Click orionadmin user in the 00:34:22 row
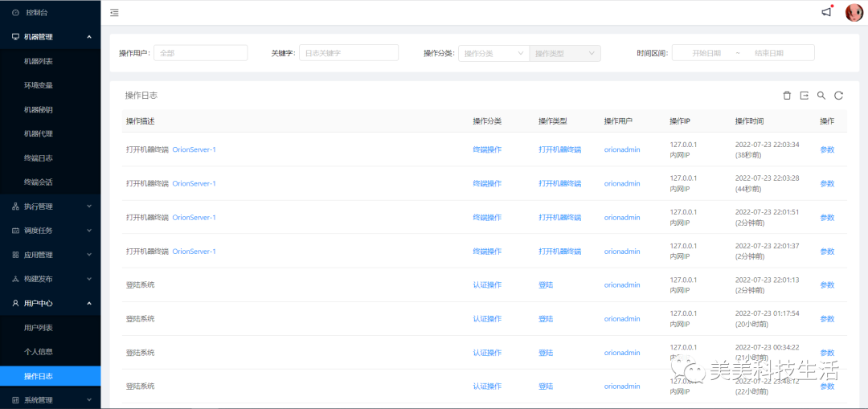The height and width of the screenshot is (409, 868). pos(621,353)
